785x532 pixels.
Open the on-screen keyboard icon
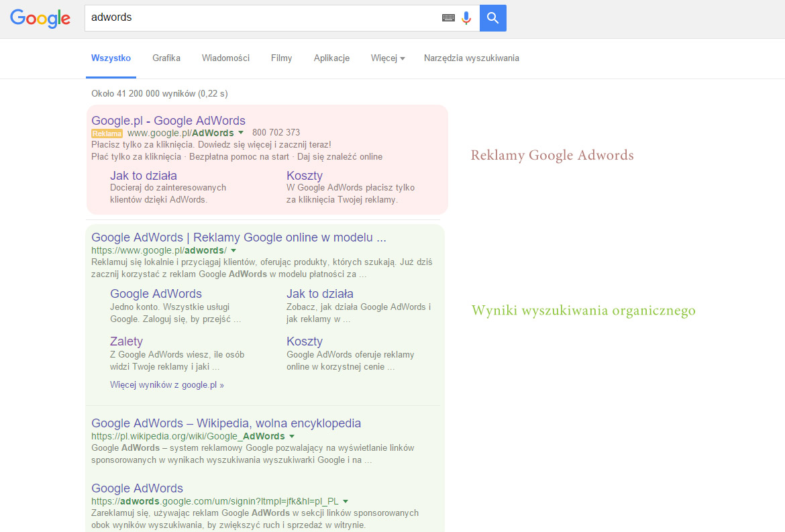[x=448, y=18]
